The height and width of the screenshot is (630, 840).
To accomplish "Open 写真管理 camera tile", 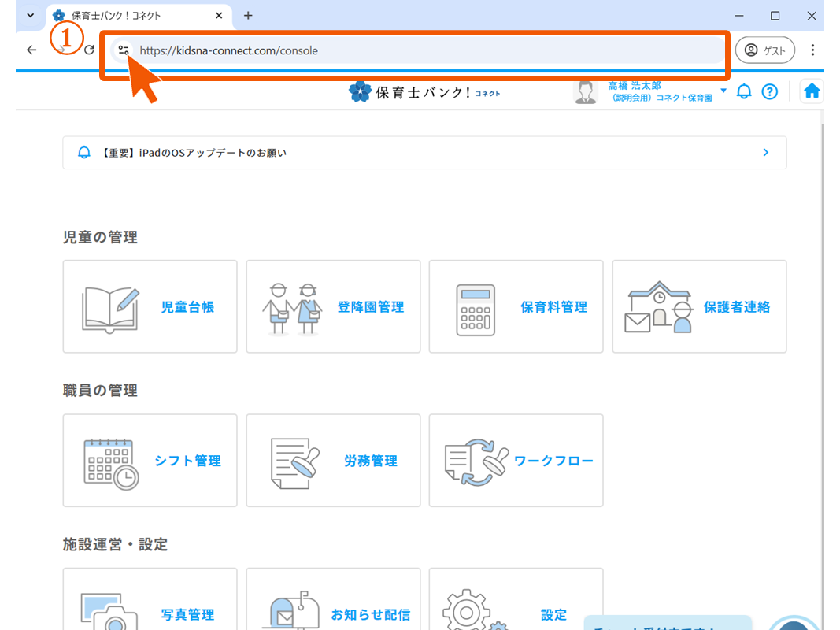I will click(150, 602).
